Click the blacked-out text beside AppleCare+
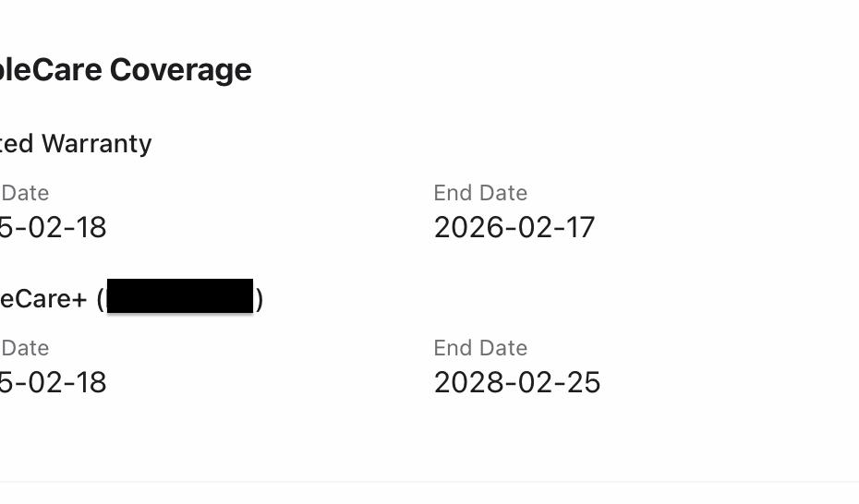859x504 pixels. pos(180,296)
